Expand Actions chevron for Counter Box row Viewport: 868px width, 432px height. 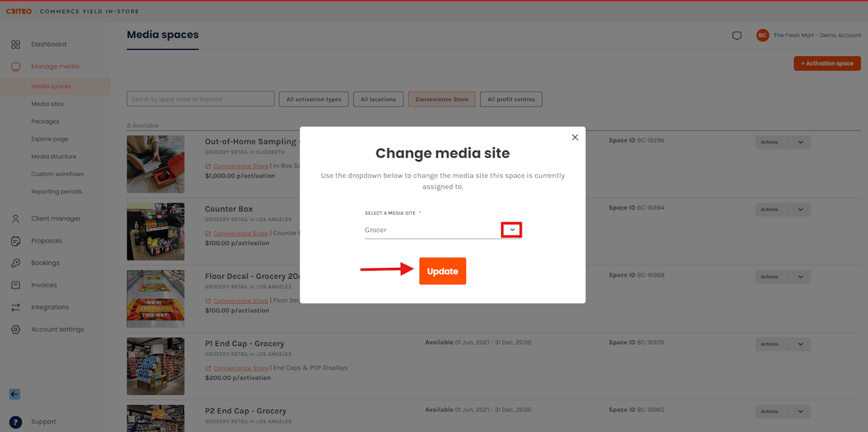(x=800, y=210)
